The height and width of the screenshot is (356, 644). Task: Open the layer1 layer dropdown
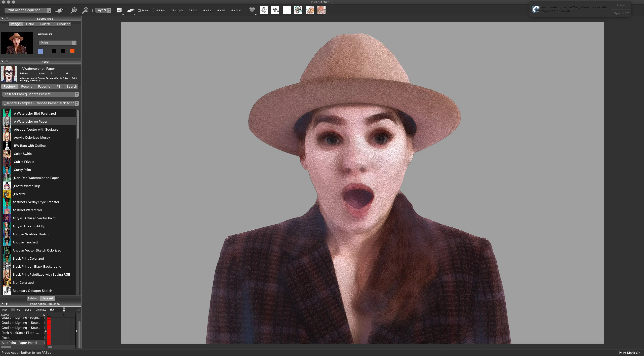pos(103,10)
